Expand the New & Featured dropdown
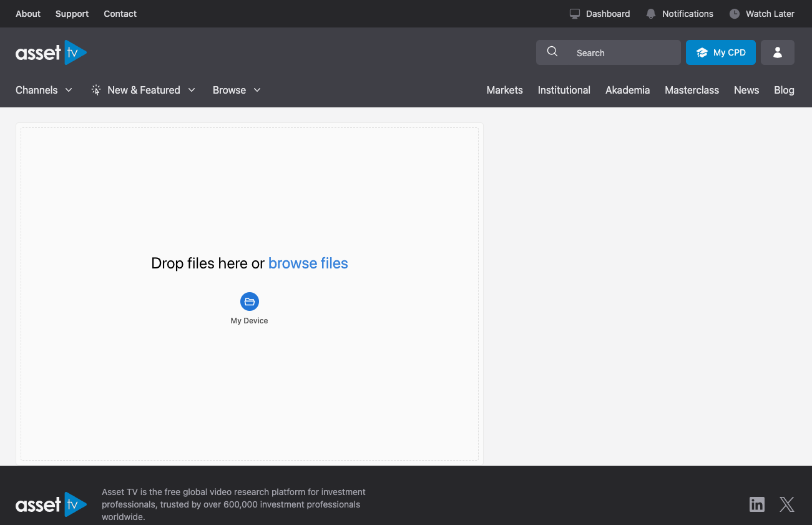 144,90
